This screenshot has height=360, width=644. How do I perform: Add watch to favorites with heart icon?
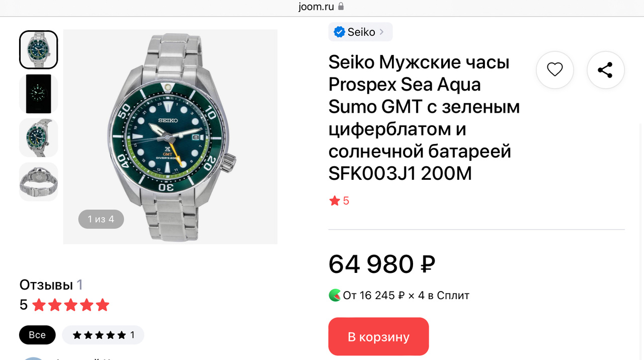coord(555,70)
